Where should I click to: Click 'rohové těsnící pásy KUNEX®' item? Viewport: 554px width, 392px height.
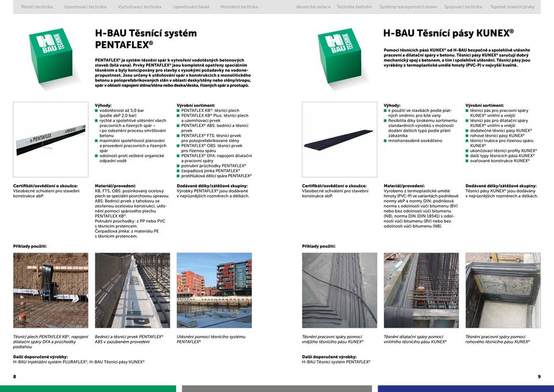[x=497, y=136]
